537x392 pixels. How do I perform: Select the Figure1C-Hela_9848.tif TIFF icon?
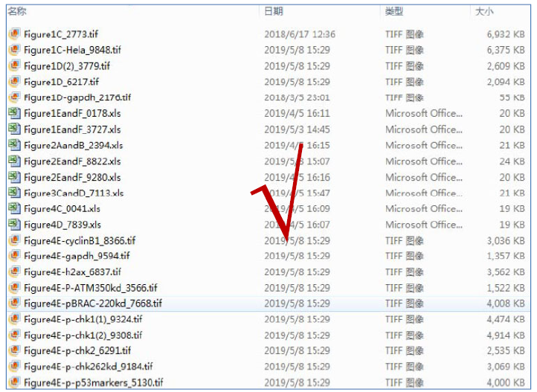coord(14,50)
